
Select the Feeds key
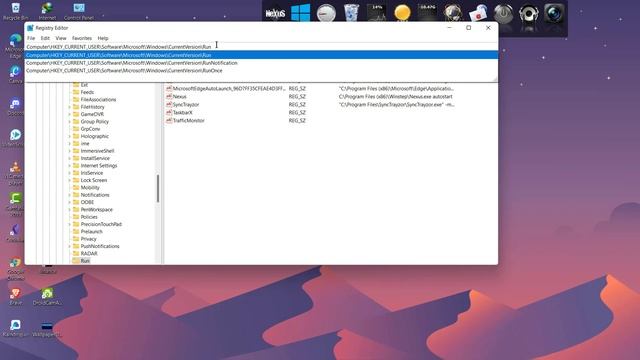pyautogui.click(x=87, y=92)
